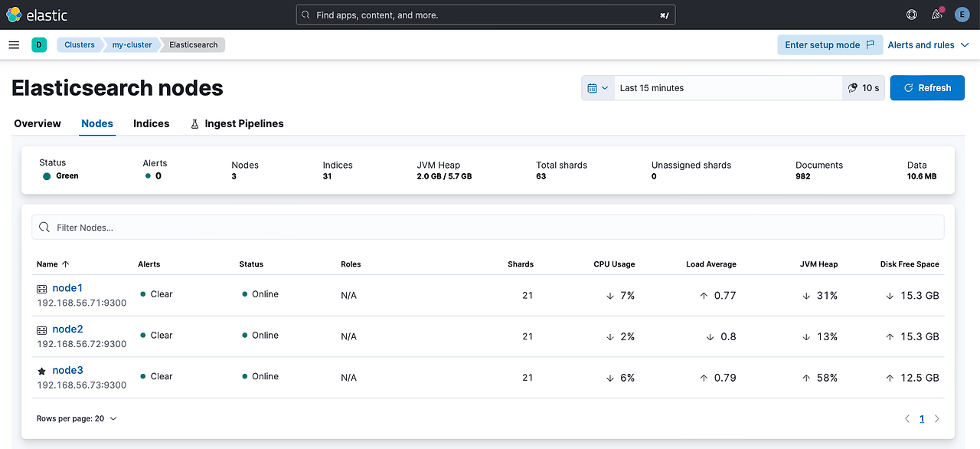Open the Rows per page selector
The height and width of the screenshot is (449, 980).
click(x=77, y=419)
